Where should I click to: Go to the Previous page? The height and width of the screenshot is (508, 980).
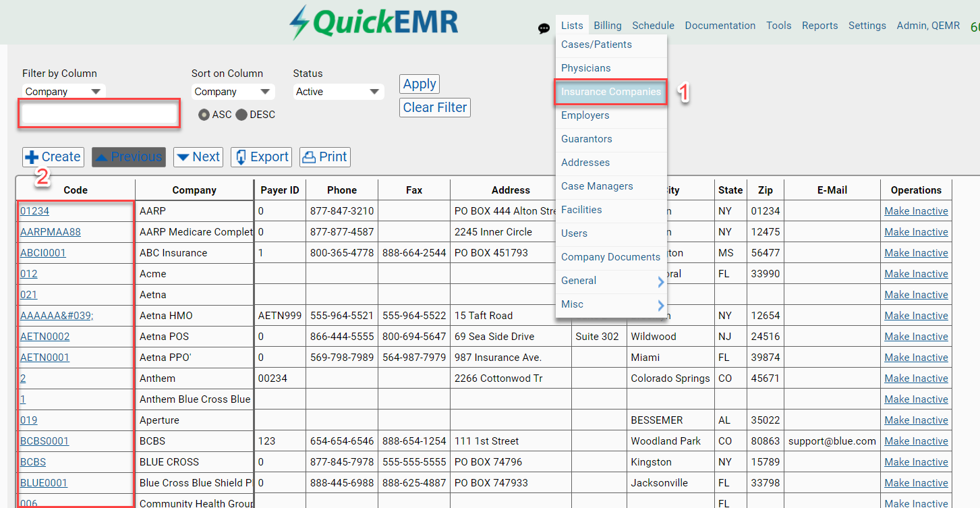click(129, 157)
